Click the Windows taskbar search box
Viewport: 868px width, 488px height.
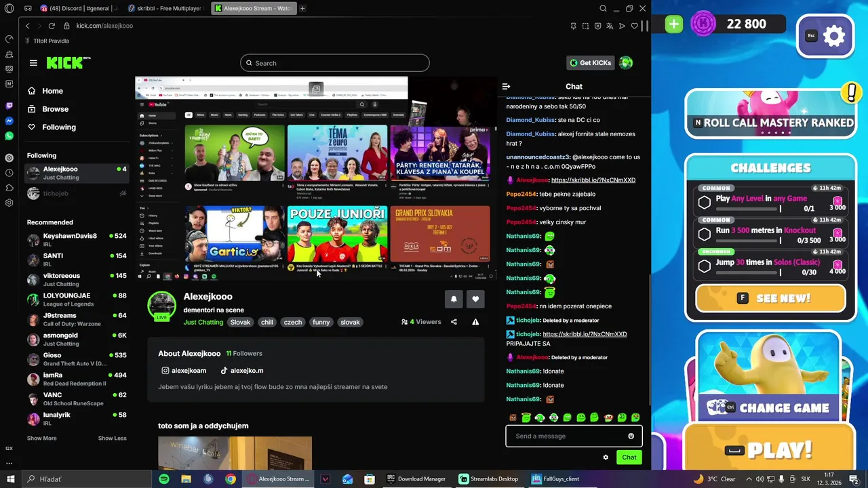point(85,479)
